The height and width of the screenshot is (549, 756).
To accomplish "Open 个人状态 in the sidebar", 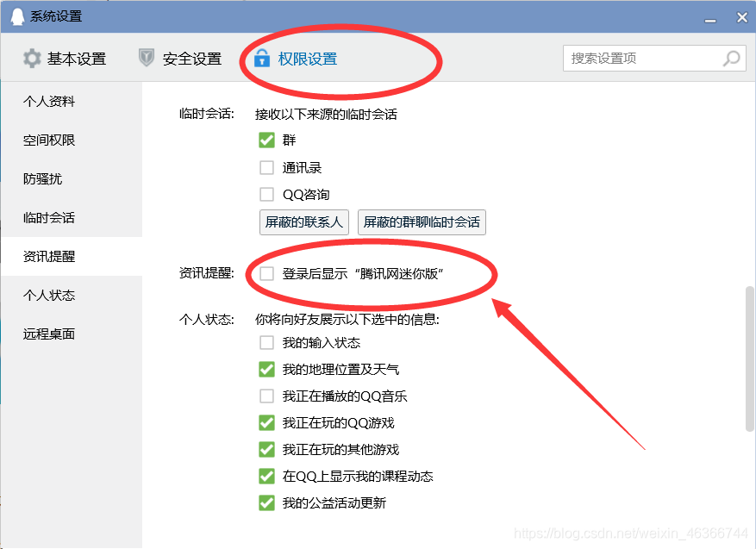I will pyautogui.click(x=49, y=295).
